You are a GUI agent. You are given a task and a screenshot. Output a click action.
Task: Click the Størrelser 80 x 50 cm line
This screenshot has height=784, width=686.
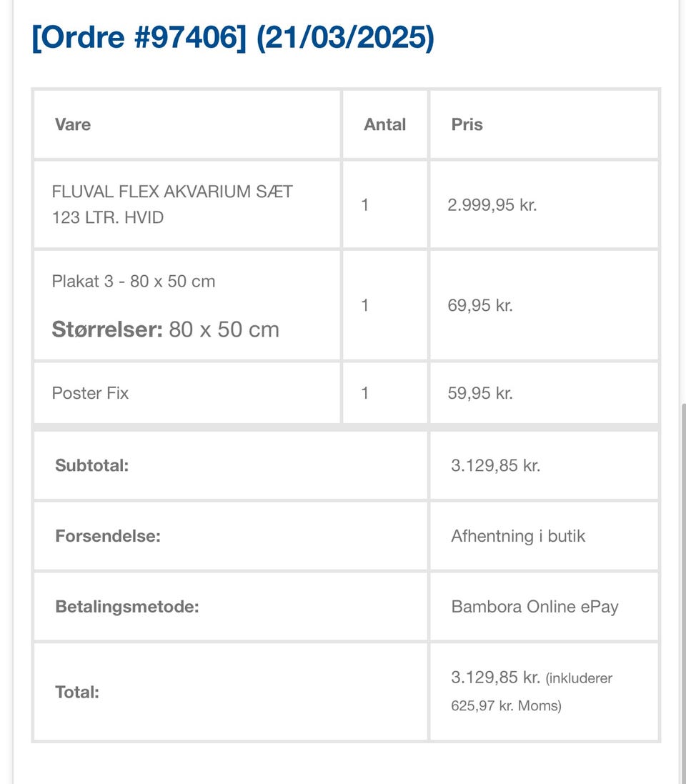point(165,329)
